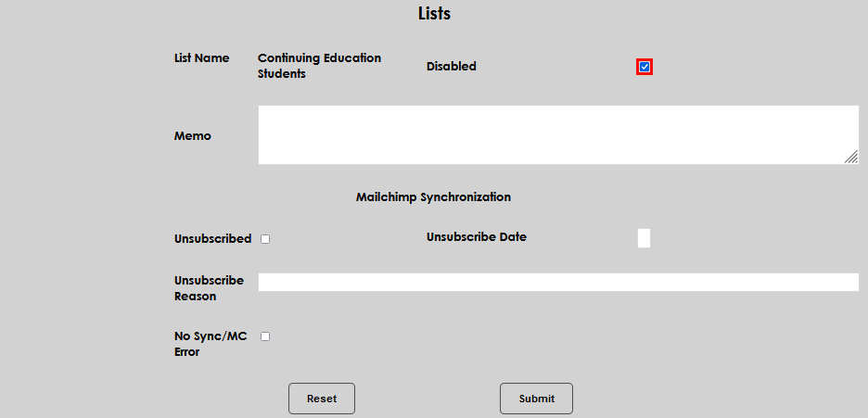868x418 pixels.
Task: Focus the Memo text area
Action: 556,135
